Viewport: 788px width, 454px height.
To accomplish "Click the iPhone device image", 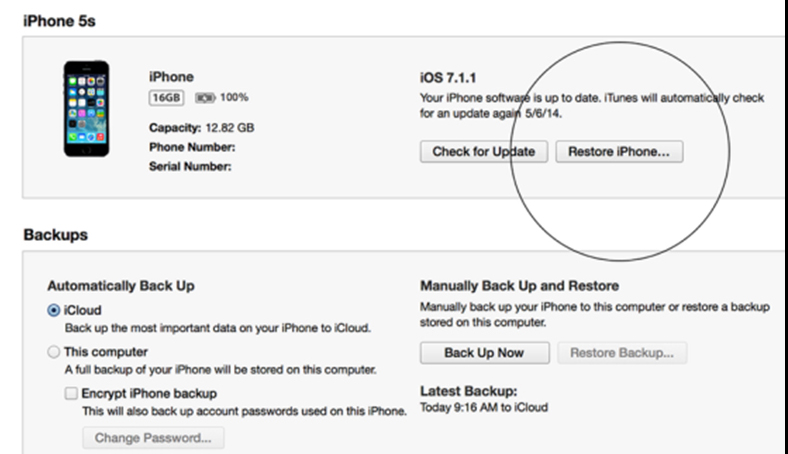I will coord(87,109).
